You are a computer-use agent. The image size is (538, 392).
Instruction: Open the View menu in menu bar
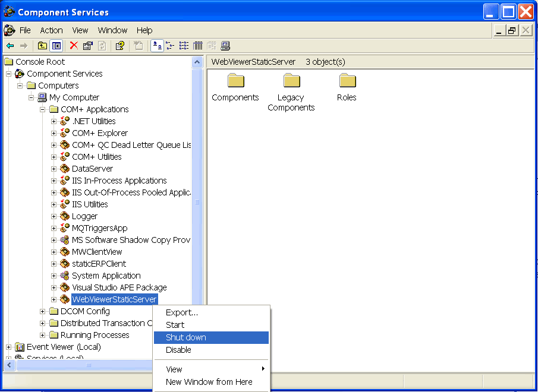(80, 30)
